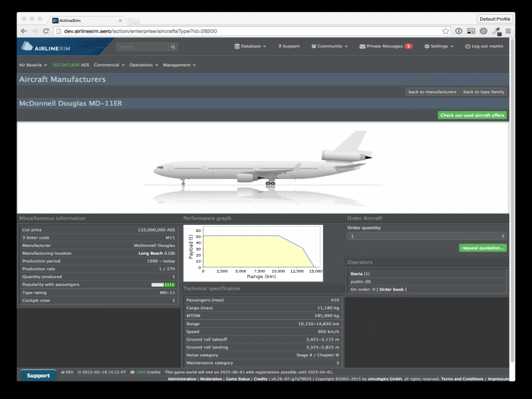Click the 1360 Credits indicator
The image size is (532, 399).
145,372
